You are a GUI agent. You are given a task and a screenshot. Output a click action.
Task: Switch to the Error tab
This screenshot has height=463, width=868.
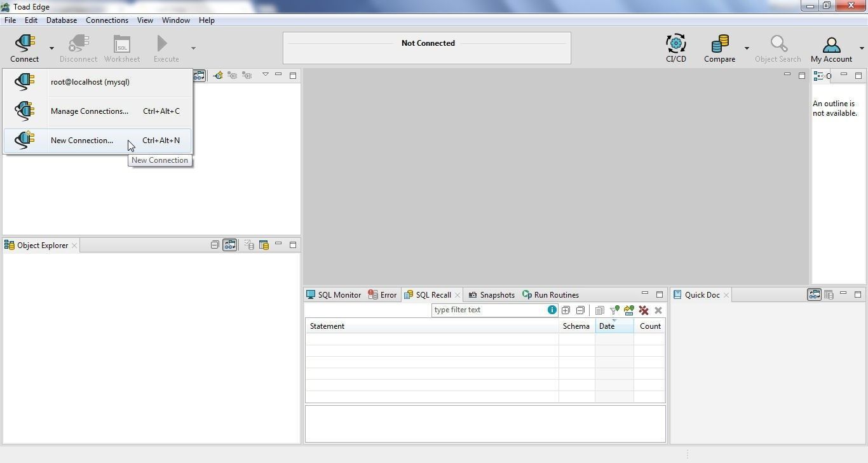coord(383,295)
